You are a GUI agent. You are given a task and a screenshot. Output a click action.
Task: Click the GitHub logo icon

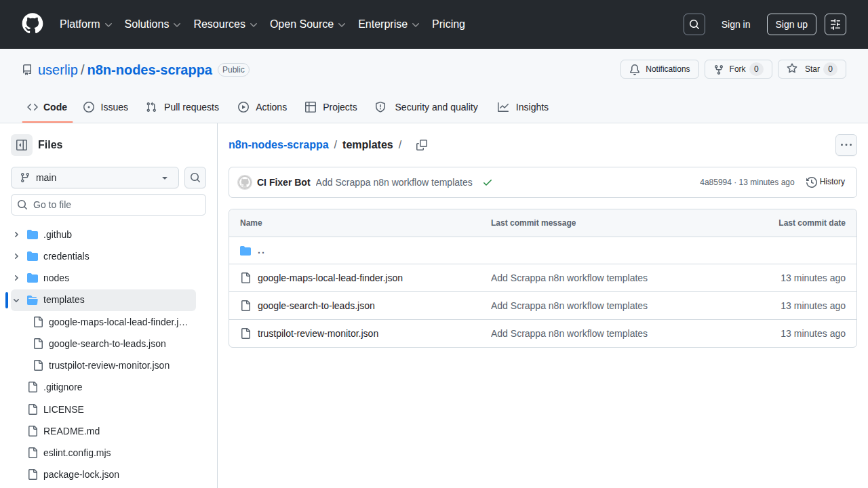tap(32, 24)
